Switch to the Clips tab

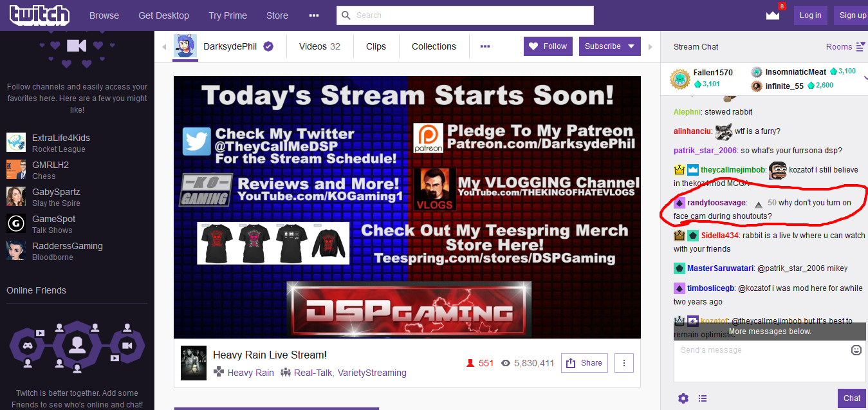376,46
